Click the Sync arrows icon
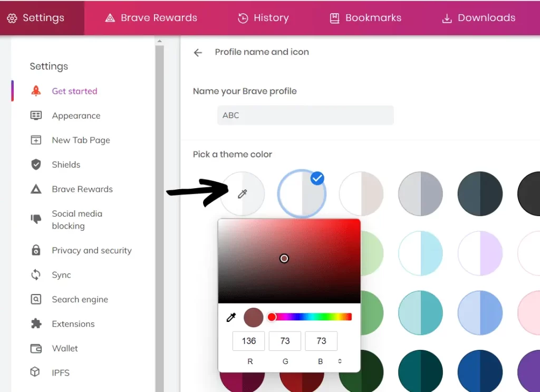 (x=36, y=275)
